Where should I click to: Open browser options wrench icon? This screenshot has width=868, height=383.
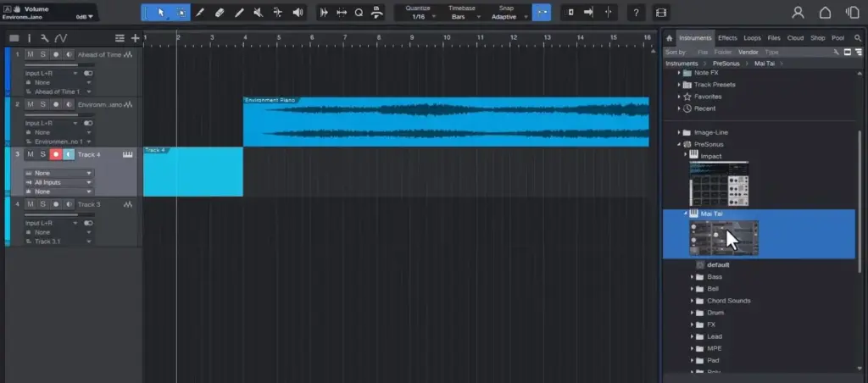[x=836, y=52]
